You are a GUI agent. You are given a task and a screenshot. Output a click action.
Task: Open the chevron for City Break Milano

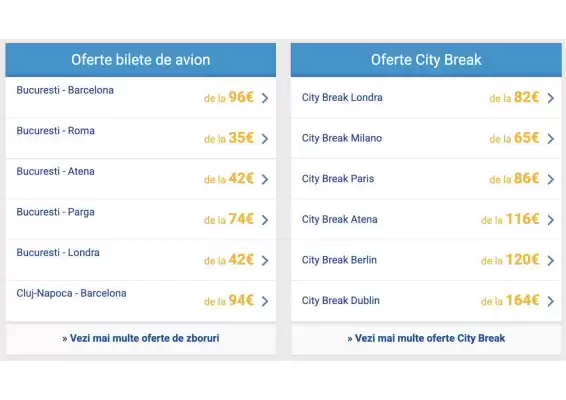pos(550,139)
